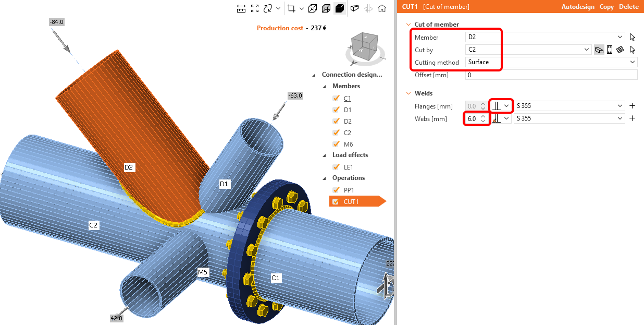The image size is (644, 325).
Task: Open the Webs weld type dropdown
Action: tap(506, 118)
